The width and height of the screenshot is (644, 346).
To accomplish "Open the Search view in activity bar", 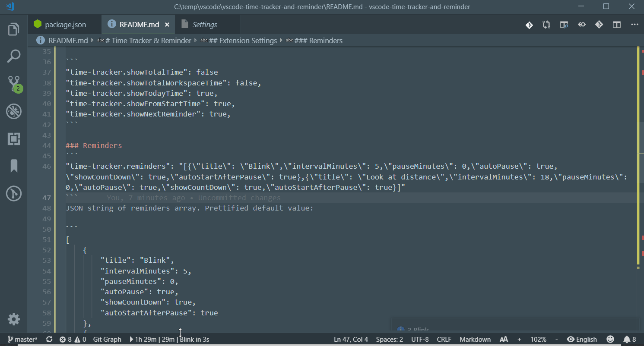I will [x=14, y=56].
